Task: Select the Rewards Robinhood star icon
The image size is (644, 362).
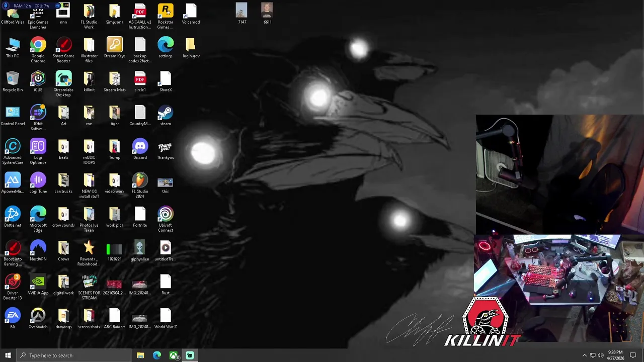Action: [89, 253]
